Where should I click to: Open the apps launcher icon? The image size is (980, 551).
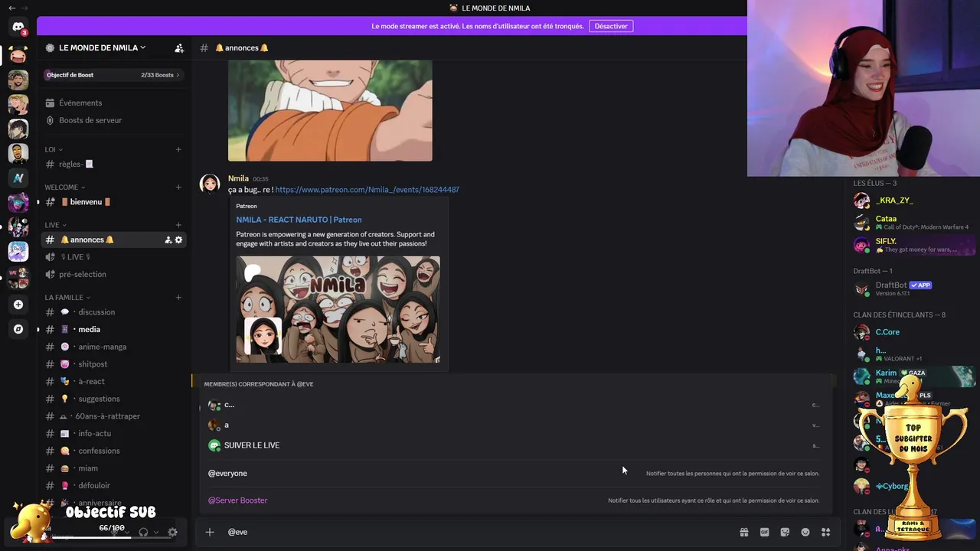826,532
